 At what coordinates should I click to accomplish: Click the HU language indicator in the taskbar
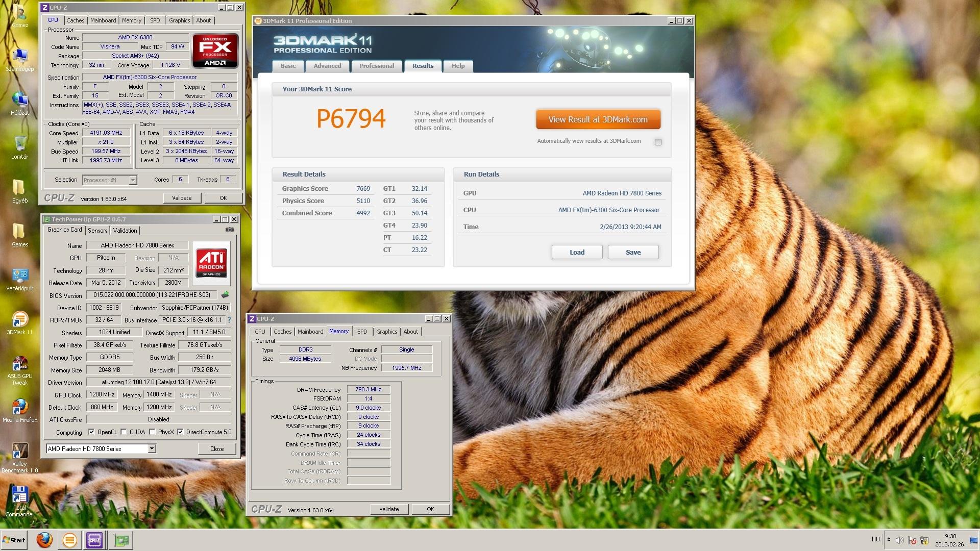click(x=875, y=539)
